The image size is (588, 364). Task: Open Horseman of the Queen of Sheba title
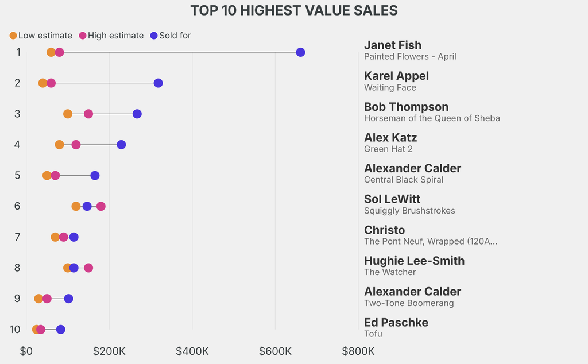[432, 118]
